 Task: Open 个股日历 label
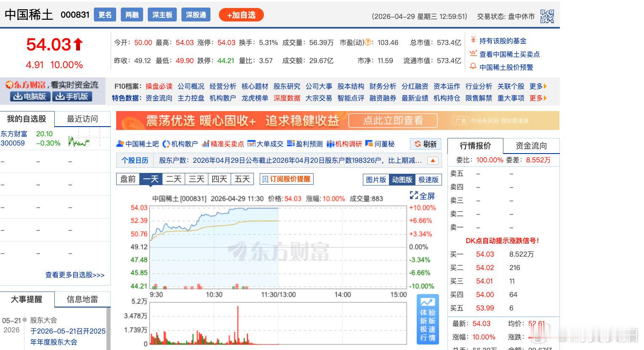[x=135, y=160]
